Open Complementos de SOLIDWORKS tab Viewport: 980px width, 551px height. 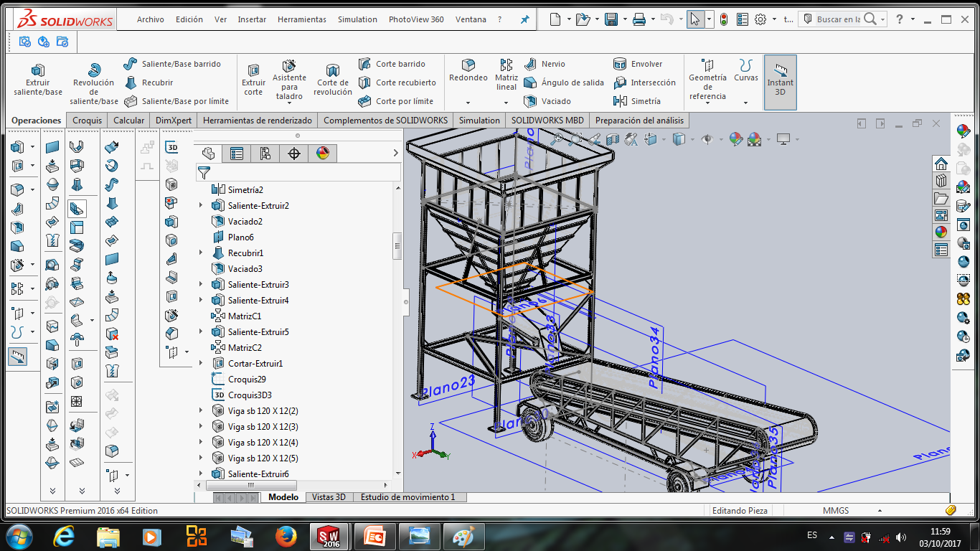[386, 120]
